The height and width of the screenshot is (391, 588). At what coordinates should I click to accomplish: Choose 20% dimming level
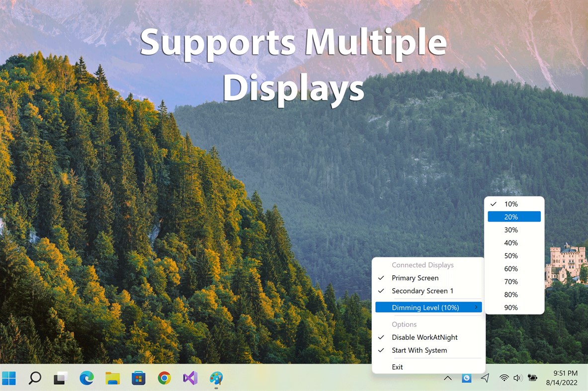tap(514, 217)
